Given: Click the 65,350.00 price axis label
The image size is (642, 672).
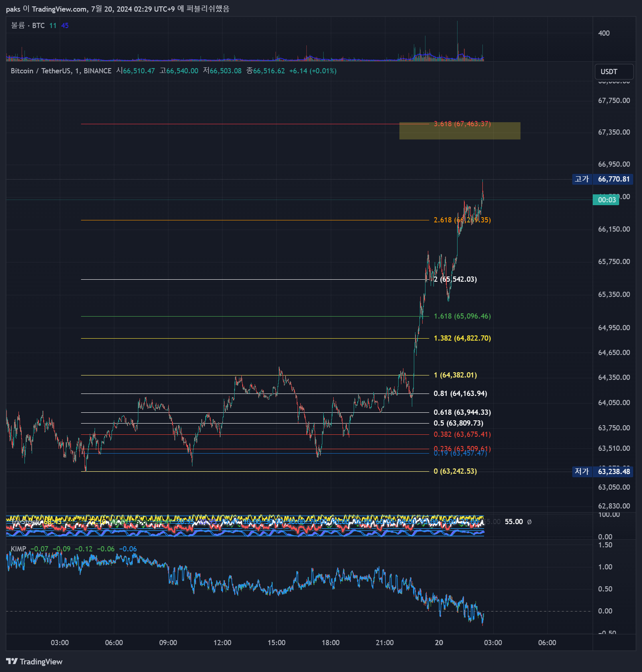Looking at the screenshot, I should tap(614, 295).
